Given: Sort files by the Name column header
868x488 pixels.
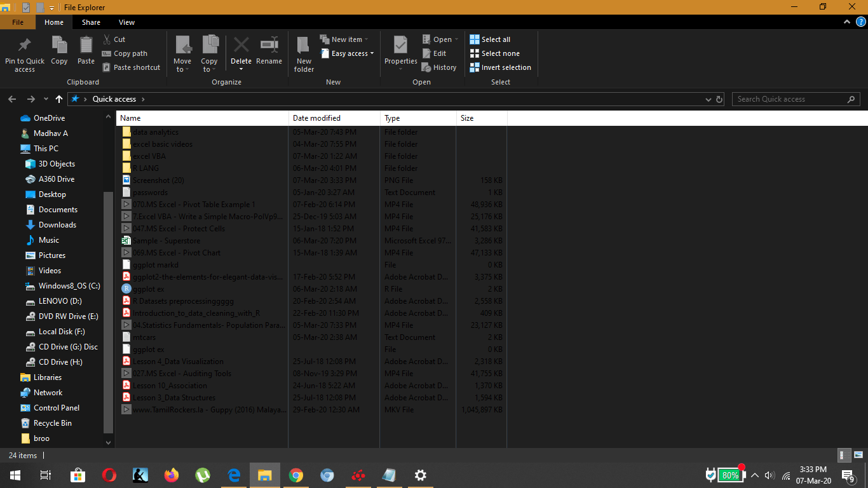Looking at the screenshot, I should tap(130, 118).
